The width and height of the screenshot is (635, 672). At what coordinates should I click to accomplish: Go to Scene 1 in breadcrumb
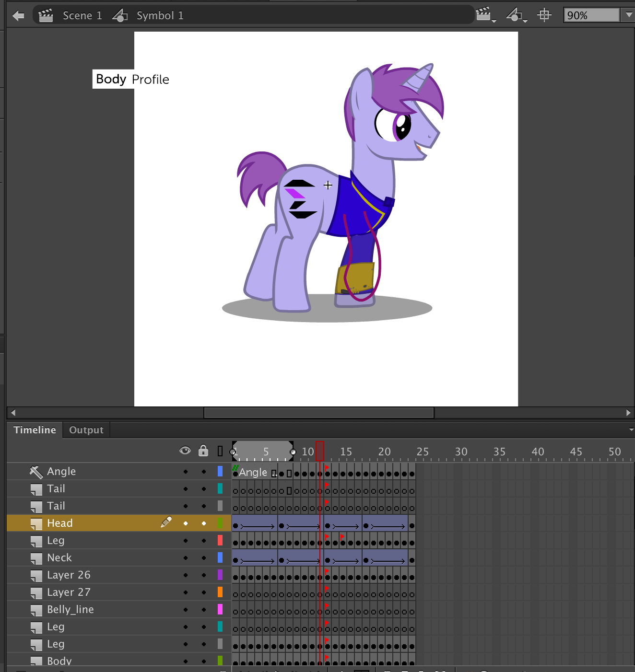click(x=82, y=15)
